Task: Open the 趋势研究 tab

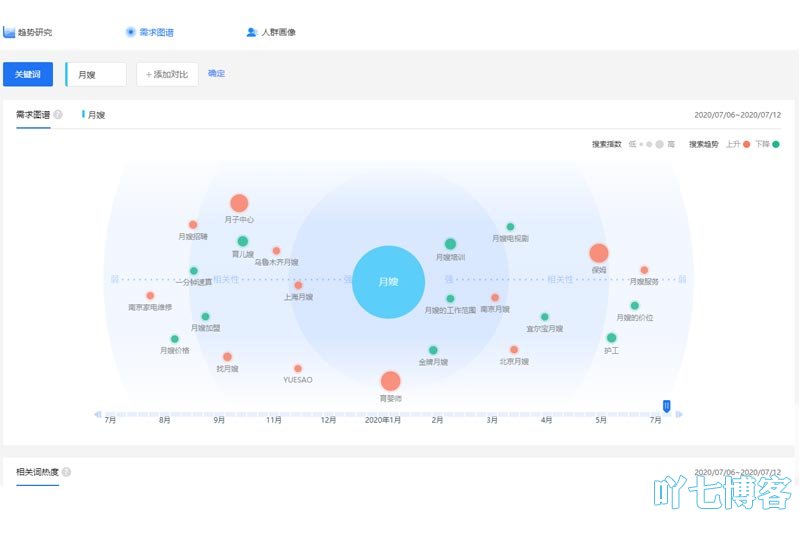Action: [x=28, y=32]
